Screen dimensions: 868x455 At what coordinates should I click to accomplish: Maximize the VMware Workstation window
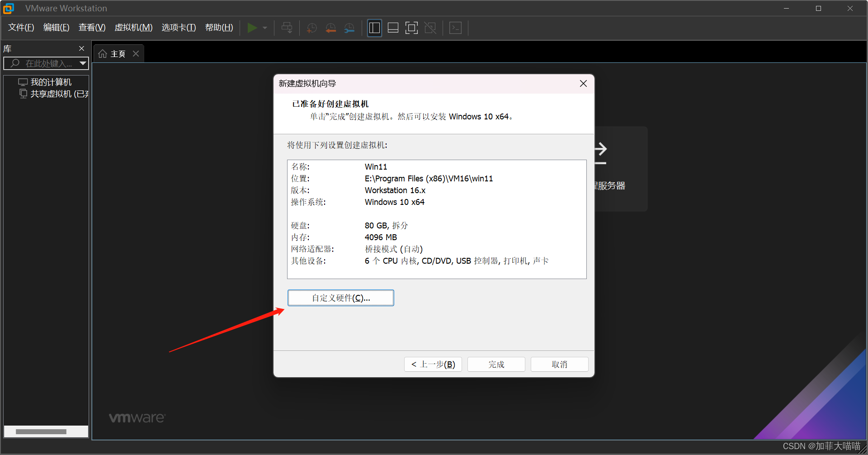click(818, 8)
